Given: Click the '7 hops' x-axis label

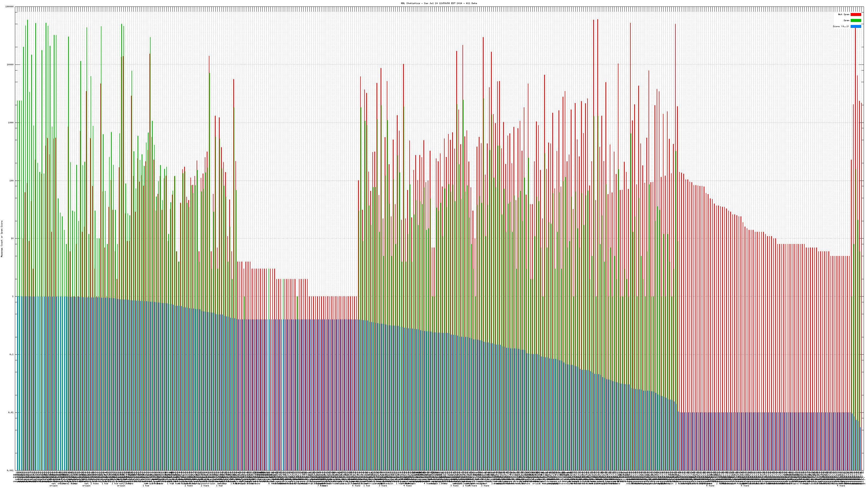Looking at the screenshot, I should [323, 486].
